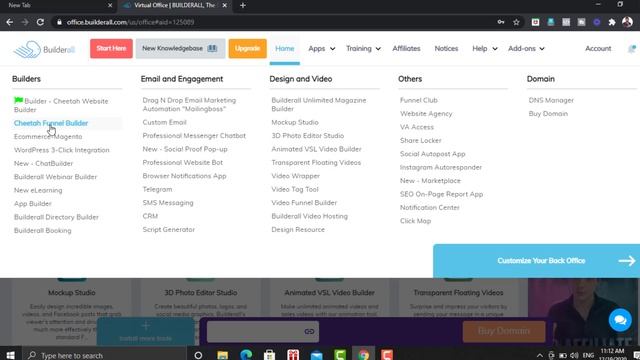Open WordPress 3-Click Integration
The height and width of the screenshot is (360, 640).
(x=62, y=150)
